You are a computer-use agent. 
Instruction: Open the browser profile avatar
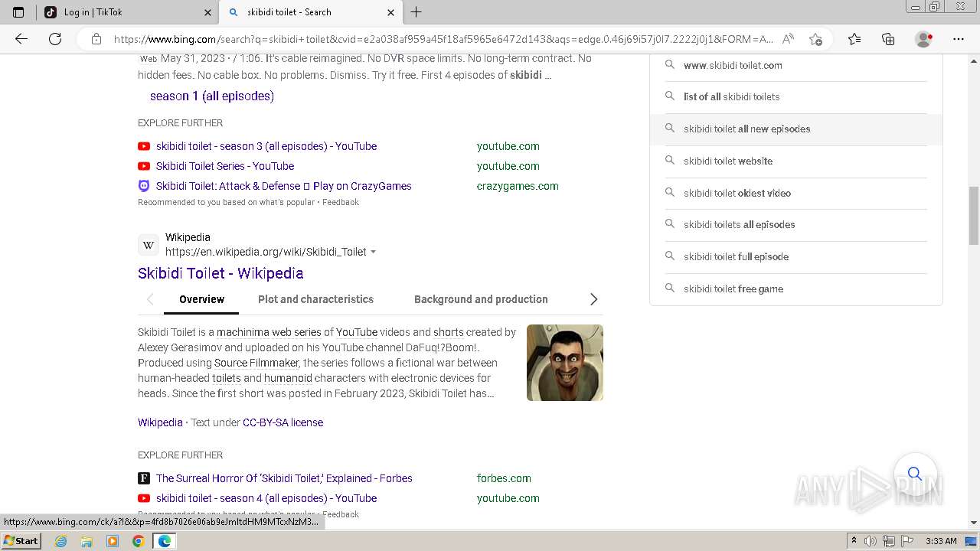pyautogui.click(x=923, y=39)
